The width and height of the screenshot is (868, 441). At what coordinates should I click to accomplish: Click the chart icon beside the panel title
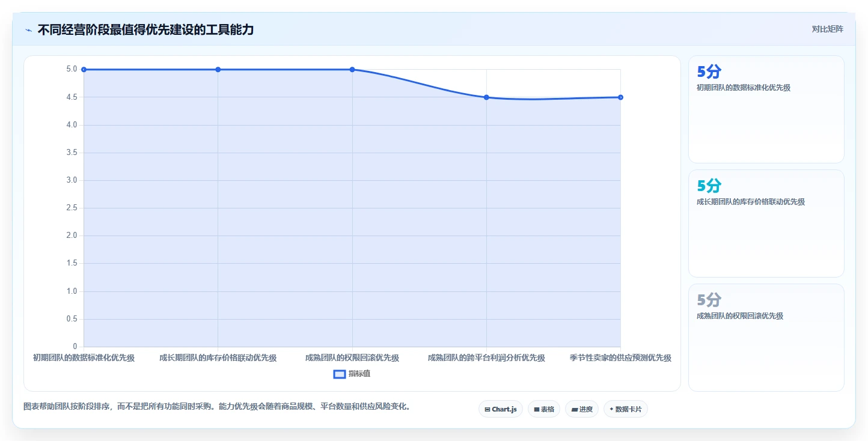[28, 30]
